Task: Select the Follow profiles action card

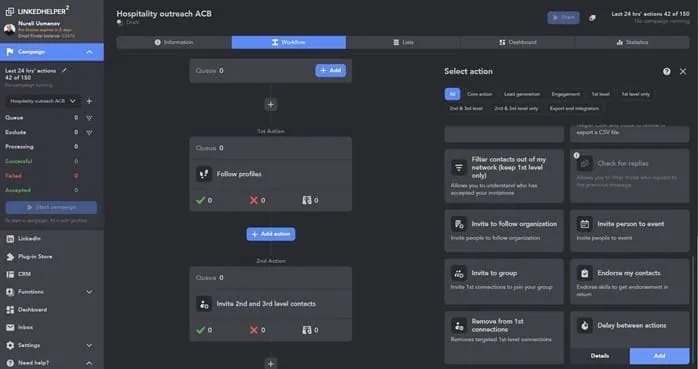Action: [271, 174]
